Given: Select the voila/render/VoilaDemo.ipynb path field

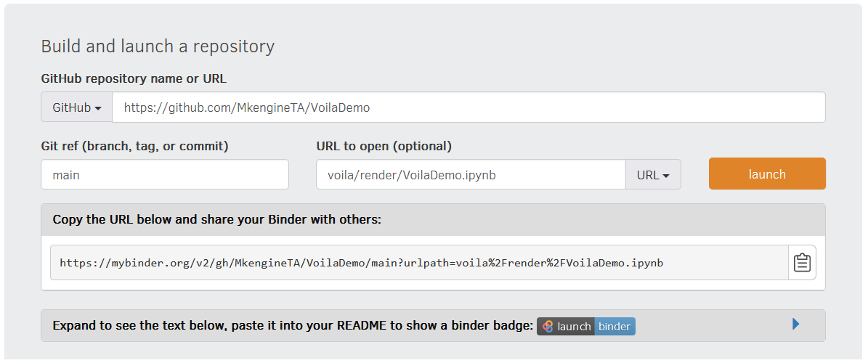Looking at the screenshot, I should [x=471, y=174].
